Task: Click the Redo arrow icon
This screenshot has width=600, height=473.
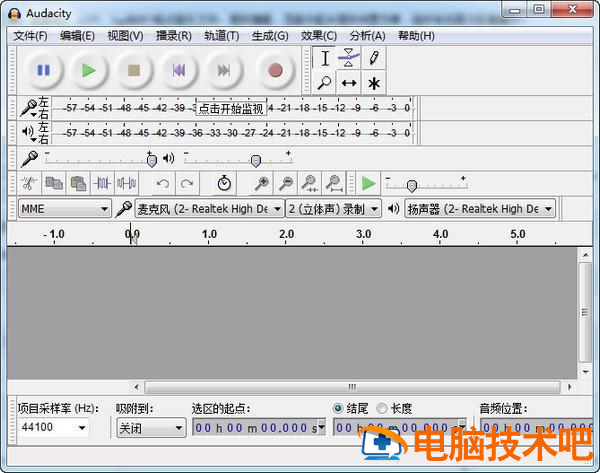Action: (x=187, y=184)
